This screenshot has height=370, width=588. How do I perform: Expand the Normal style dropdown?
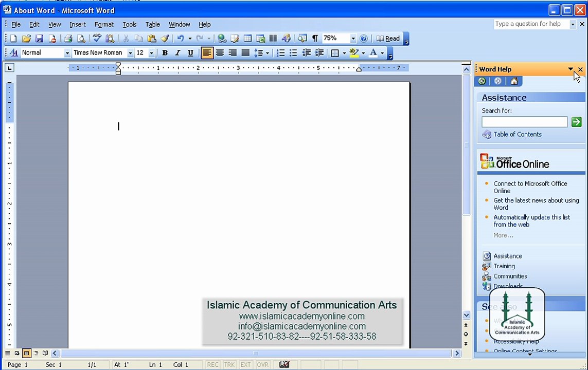(67, 53)
